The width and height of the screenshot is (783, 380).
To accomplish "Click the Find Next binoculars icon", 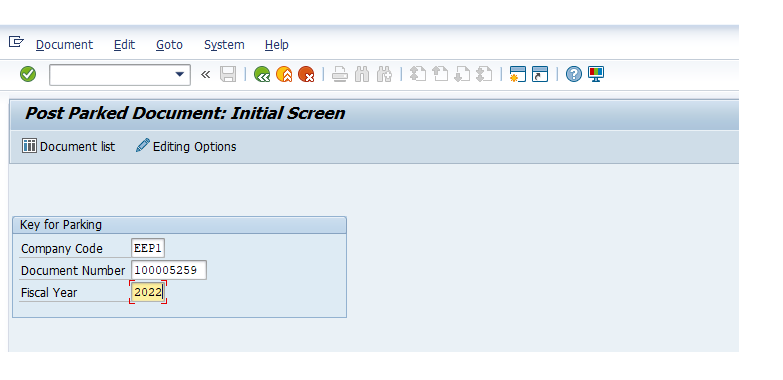I will coord(384,74).
